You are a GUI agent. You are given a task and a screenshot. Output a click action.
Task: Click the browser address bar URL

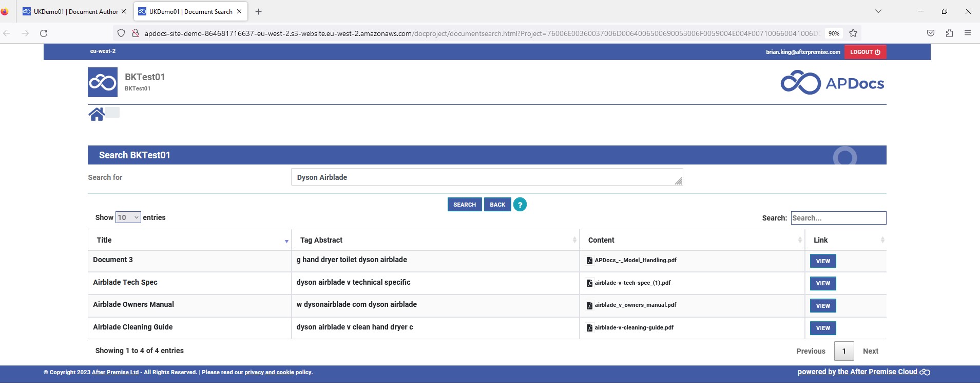click(x=482, y=33)
